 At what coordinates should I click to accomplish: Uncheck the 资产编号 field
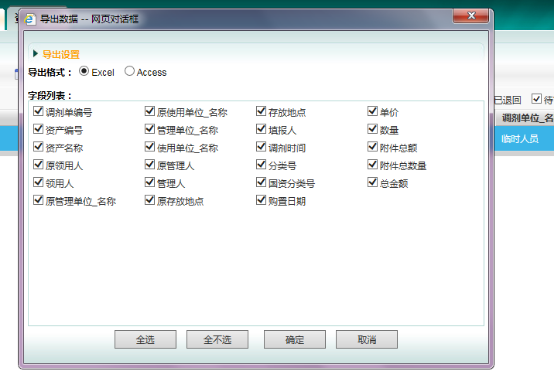38,129
